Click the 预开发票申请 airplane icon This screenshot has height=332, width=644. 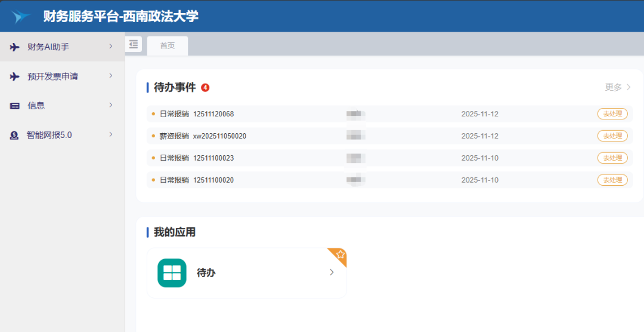15,76
